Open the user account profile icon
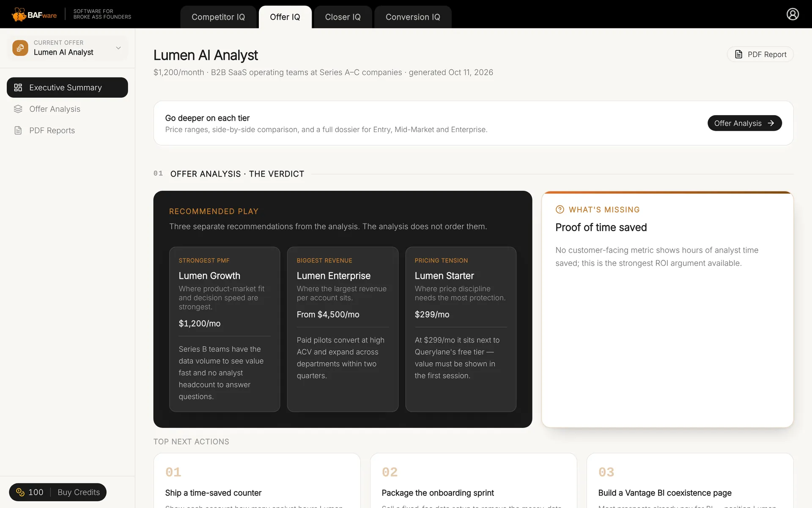Image resolution: width=812 pixels, height=508 pixels. pos(793,14)
